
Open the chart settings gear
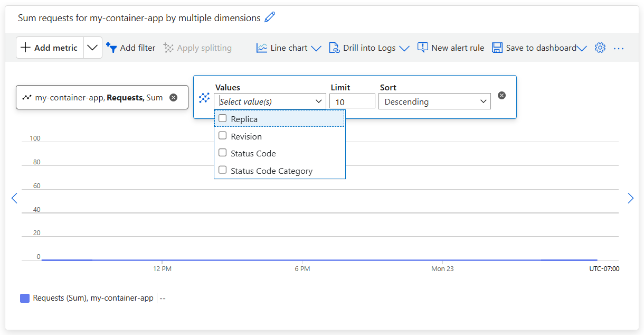click(600, 48)
